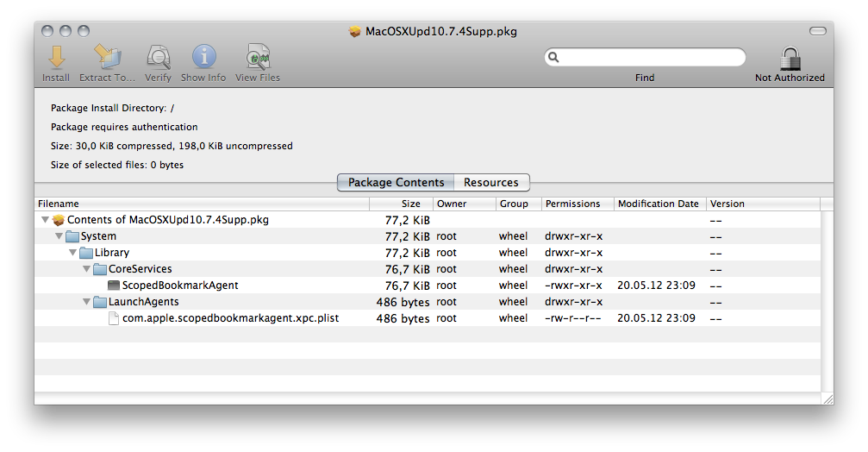Collapse the LaunchAgents folder
The width and height of the screenshot is (868, 452).
coord(86,302)
